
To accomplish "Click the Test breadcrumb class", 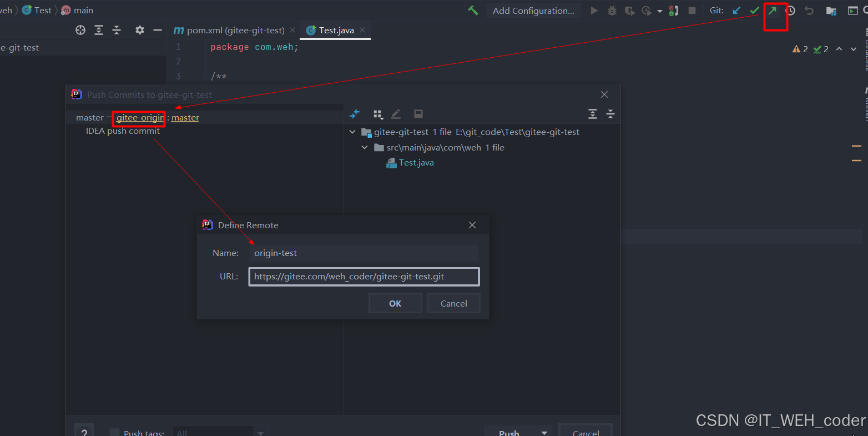I will coord(37,11).
